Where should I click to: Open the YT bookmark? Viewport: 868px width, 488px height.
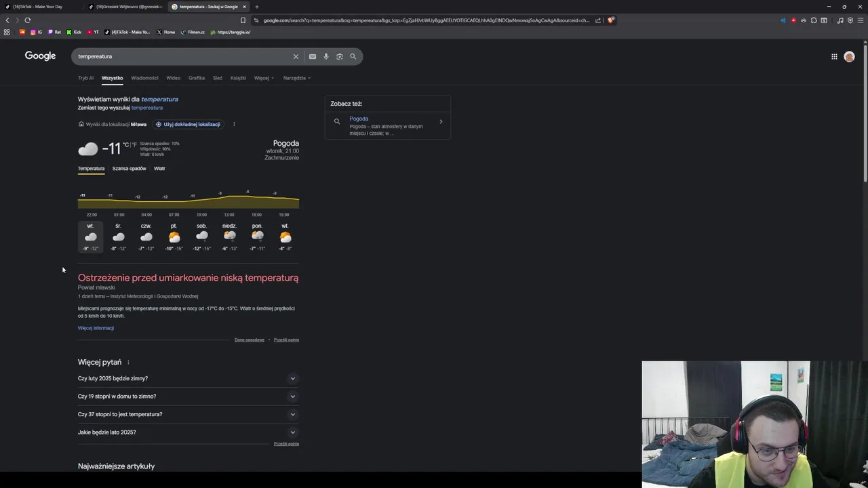point(92,32)
